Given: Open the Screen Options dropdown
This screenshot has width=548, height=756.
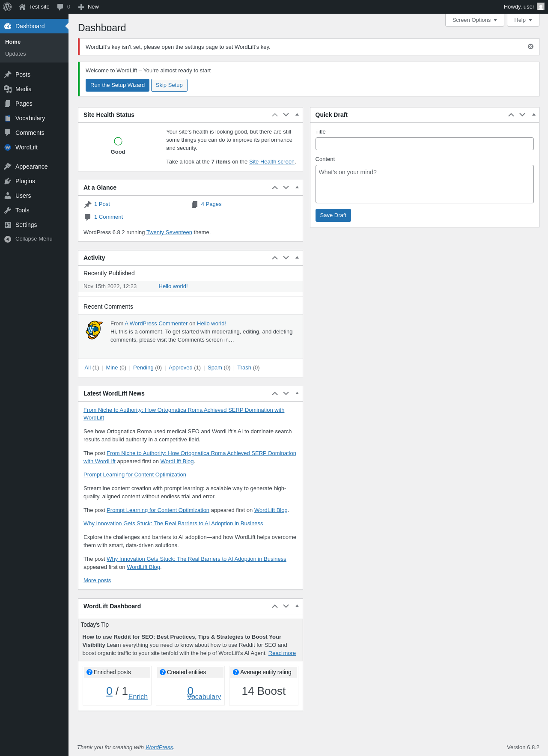Looking at the screenshot, I should pyautogui.click(x=475, y=20).
